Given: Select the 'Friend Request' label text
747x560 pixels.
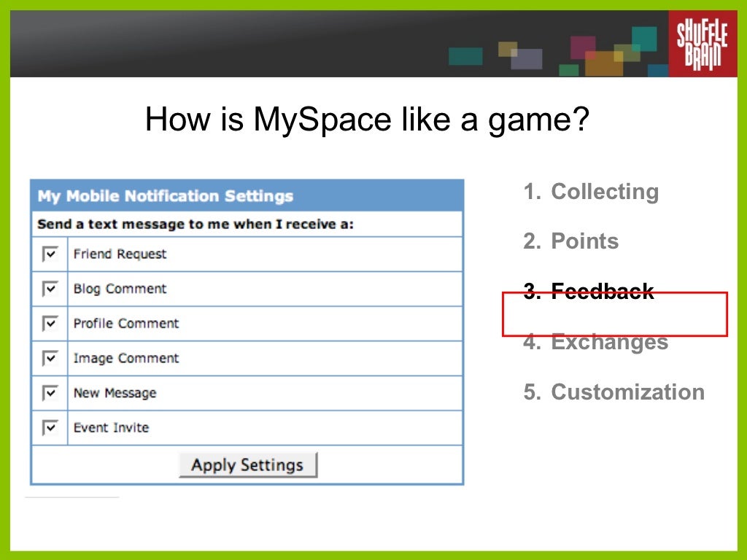Looking at the screenshot, I should click(120, 254).
